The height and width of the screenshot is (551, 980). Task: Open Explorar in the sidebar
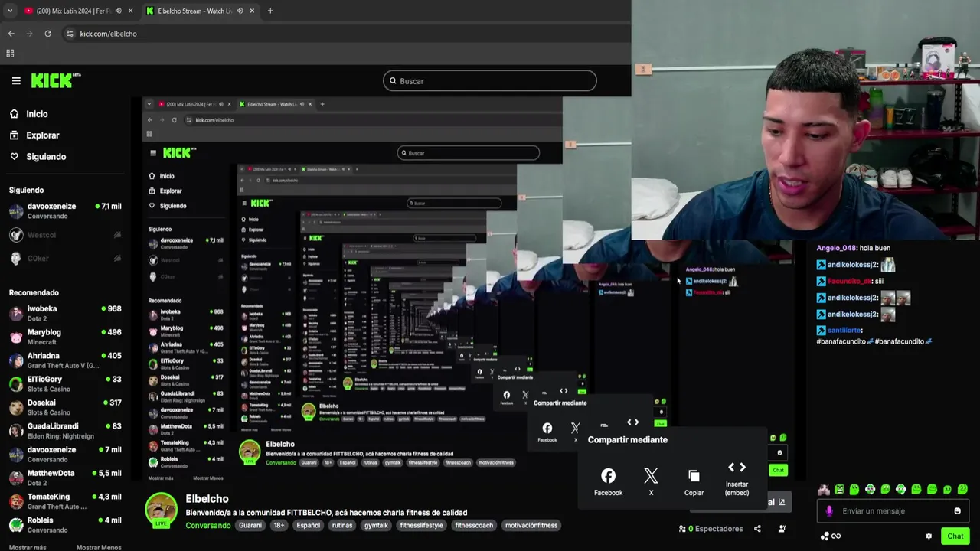click(x=43, y=135)
